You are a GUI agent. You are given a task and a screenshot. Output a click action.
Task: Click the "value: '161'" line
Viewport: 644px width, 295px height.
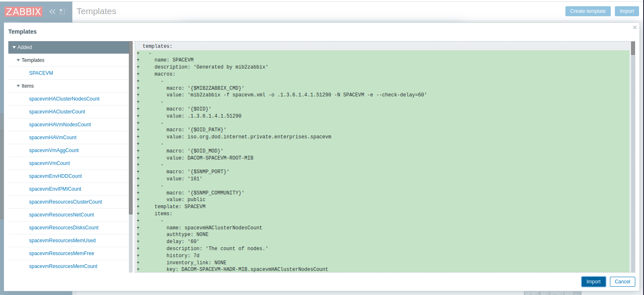point(184,179)
